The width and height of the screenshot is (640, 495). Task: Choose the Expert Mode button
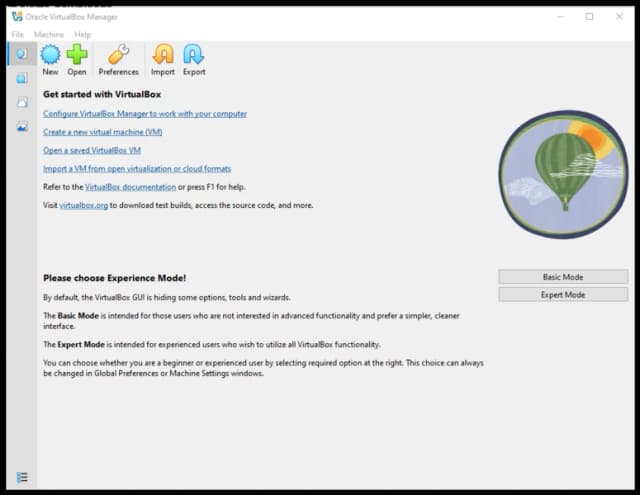[563, 295]
